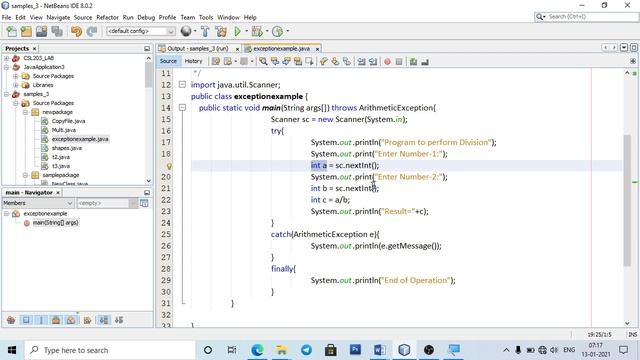Close the main - Navigator tab
Viewport: 640px width, 360px height.
(x=58, y=193)
